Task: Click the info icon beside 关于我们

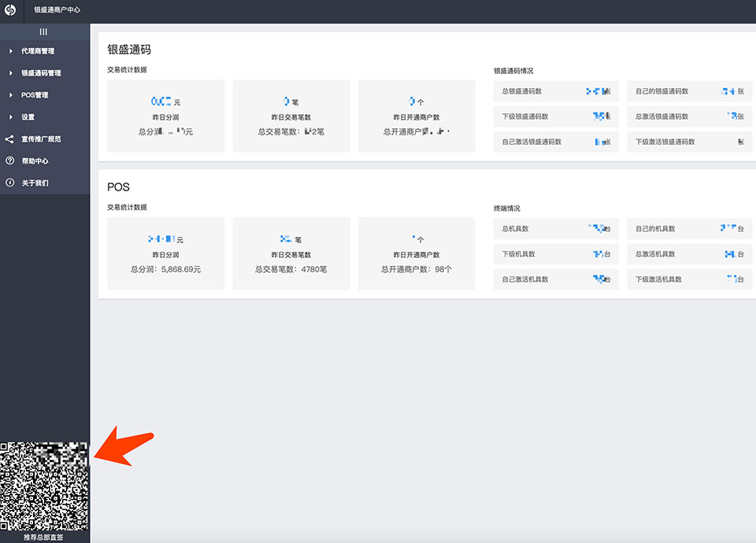Action: tap(9, 183)
